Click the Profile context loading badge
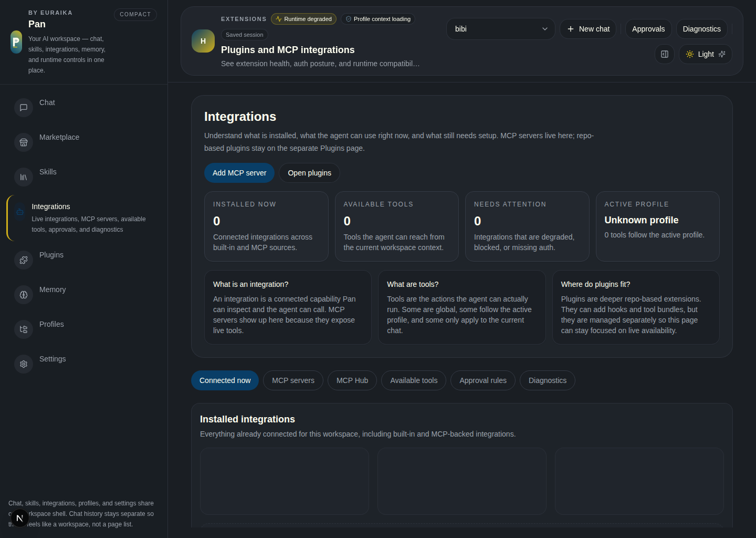756x538 pixels. 378,19
